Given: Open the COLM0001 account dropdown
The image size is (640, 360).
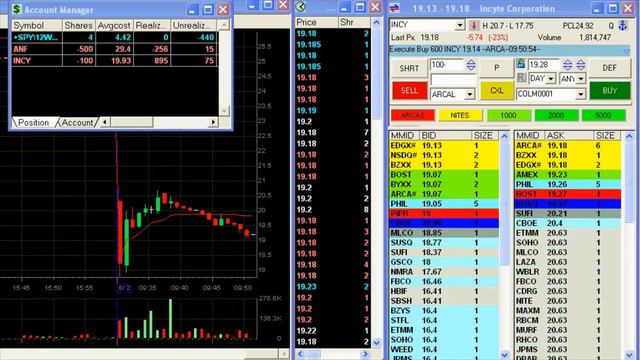Looking at the screenshot, I should (580, 94).
